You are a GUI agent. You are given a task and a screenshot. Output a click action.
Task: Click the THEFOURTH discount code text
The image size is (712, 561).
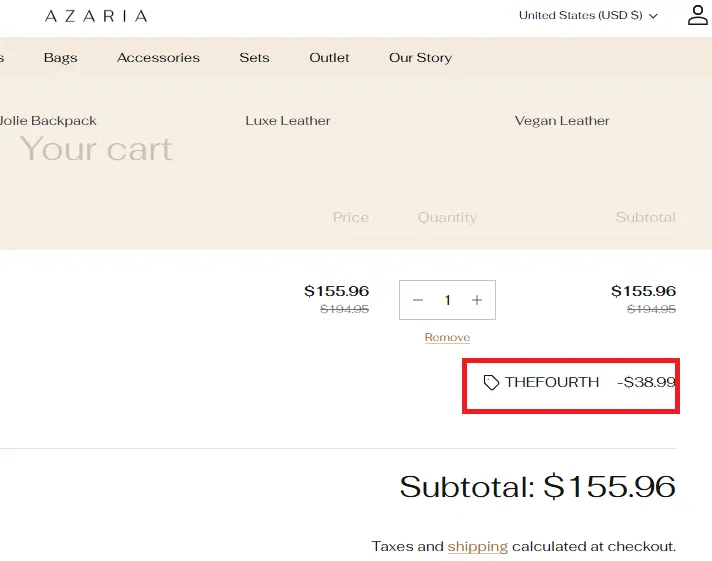pyautogui.click(x=552, y=382)
